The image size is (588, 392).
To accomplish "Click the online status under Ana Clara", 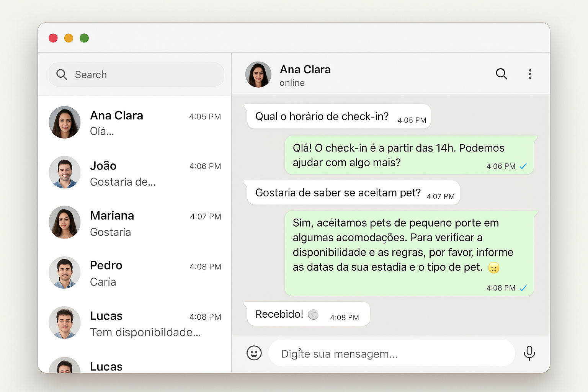I will point(292,83).
